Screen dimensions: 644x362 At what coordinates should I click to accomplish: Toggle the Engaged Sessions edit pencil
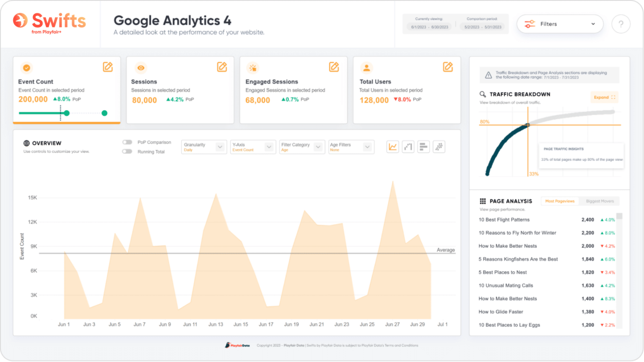(334, 67)
